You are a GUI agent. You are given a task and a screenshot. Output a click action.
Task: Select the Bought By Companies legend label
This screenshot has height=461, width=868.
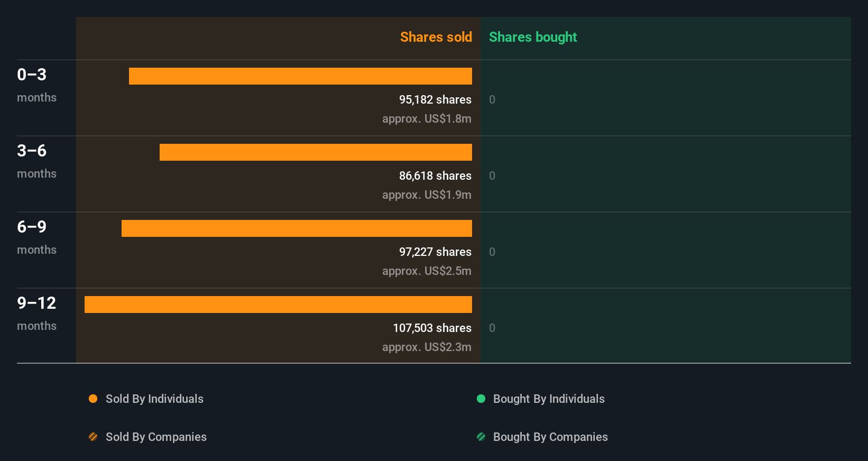click(x=550, y=437)
